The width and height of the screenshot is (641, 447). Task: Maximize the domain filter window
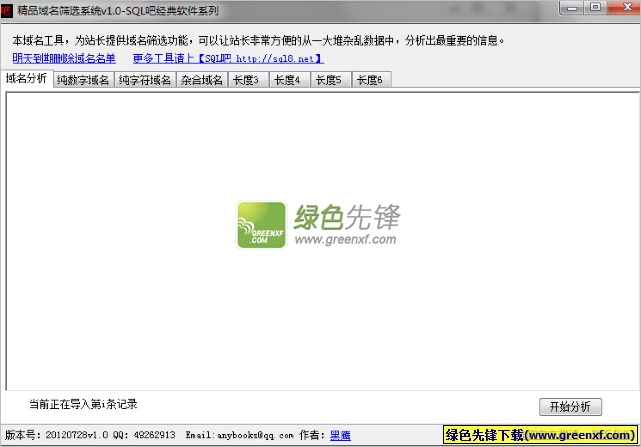595,7
